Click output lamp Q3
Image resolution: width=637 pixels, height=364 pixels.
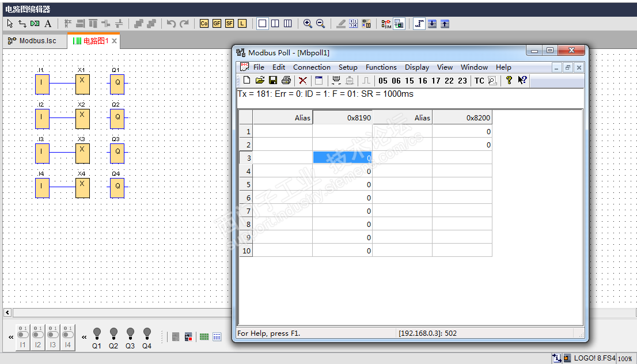point(130,338)
